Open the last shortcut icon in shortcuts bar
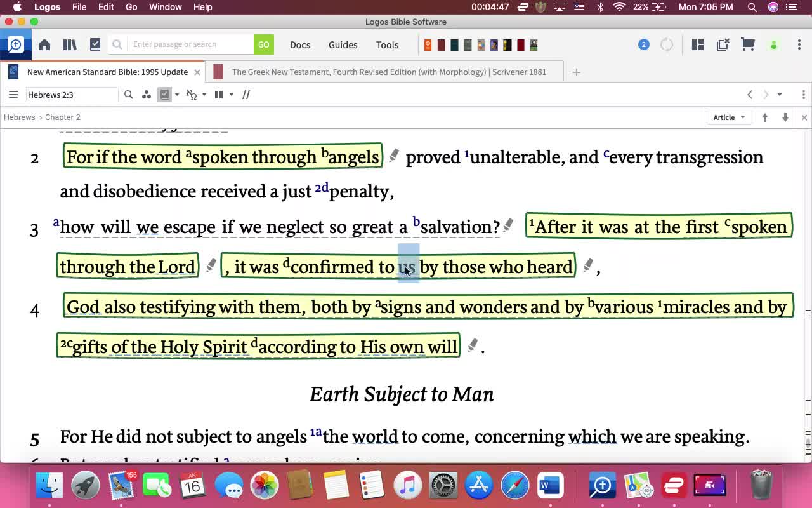Screen dimensions: 812x508 (x=534, y=45)
